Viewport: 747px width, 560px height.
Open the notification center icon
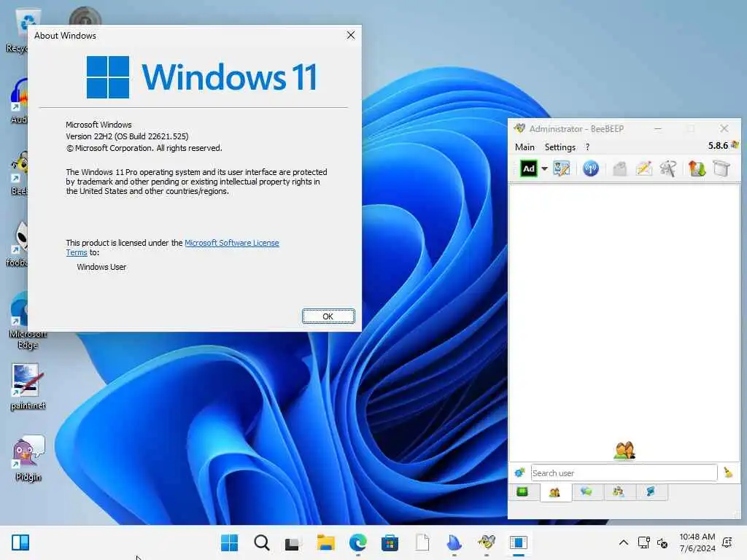tap(727, 542)
